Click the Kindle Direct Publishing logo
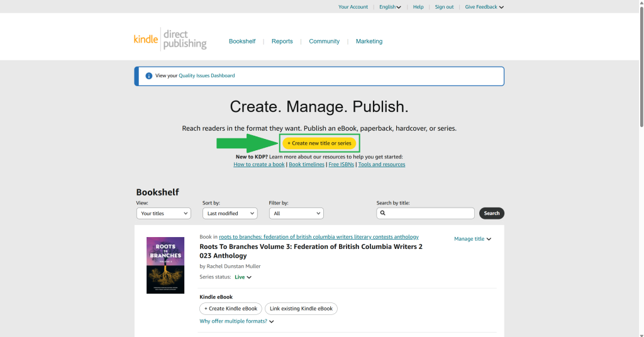Image resolution: width=644 pixels, height=337 pixels. pos(170,40)
